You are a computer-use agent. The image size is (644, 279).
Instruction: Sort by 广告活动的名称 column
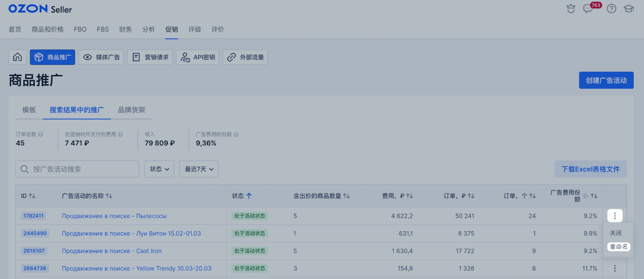[x=109, y=196]
